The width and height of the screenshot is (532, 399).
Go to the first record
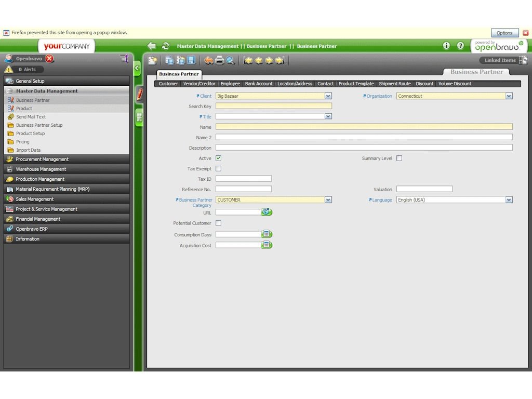click(248, 60)
